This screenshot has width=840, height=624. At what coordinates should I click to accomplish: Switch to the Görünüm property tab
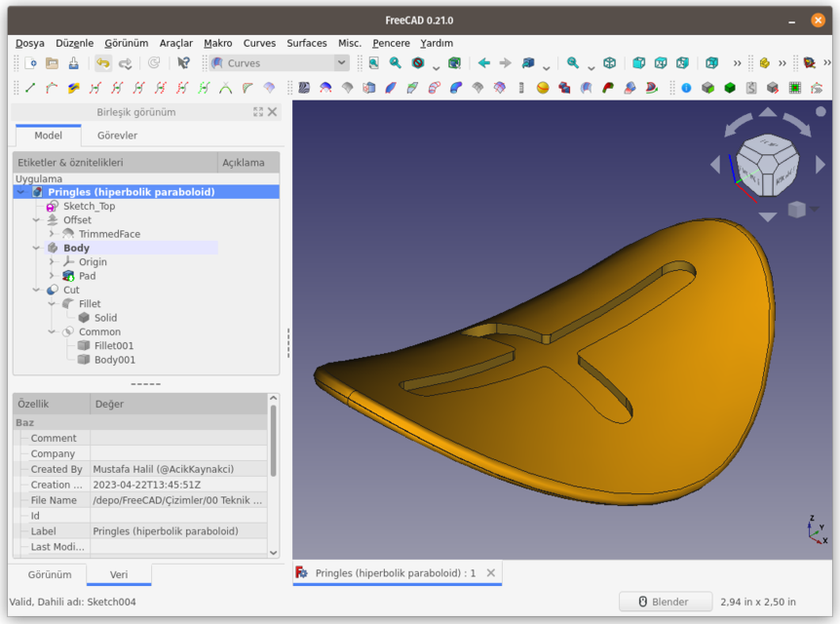coord(50,574)
